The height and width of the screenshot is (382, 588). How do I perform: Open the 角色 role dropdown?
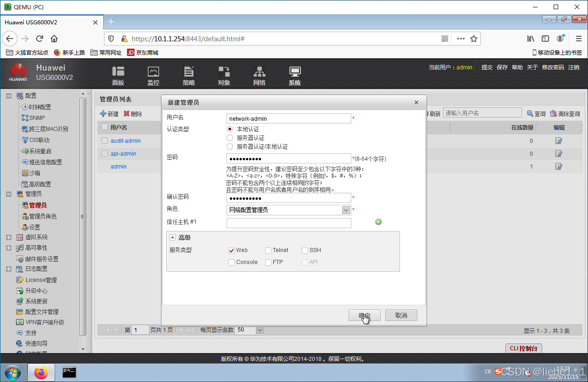point(346,210)
